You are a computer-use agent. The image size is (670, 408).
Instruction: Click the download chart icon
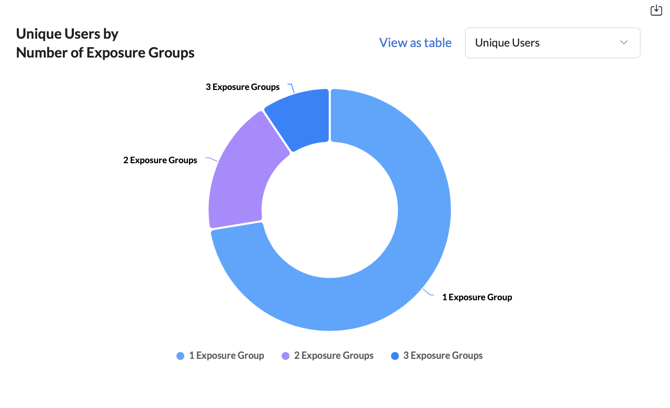(x=656, y=10)
